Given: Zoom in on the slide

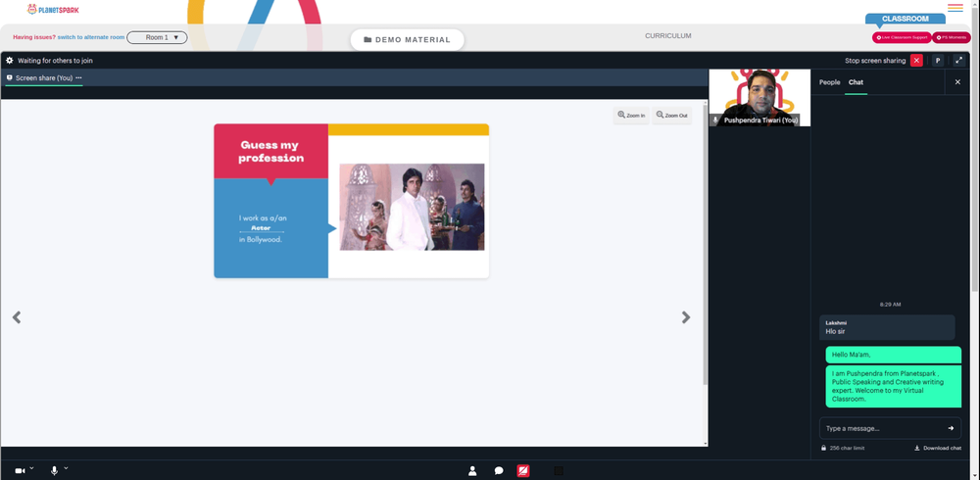Looking at the screenshot, I should point(631,116).
